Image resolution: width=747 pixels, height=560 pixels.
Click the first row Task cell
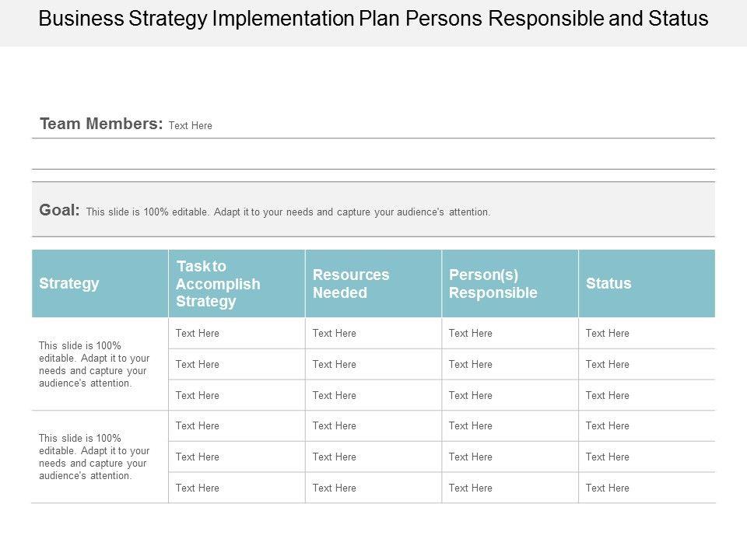tap(198, 333)
